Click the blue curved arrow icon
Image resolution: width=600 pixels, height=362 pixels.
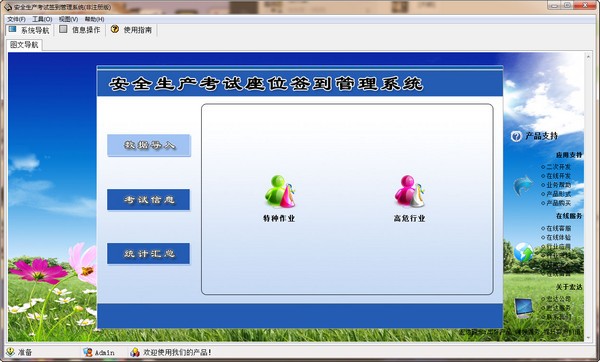coord(523,185)
